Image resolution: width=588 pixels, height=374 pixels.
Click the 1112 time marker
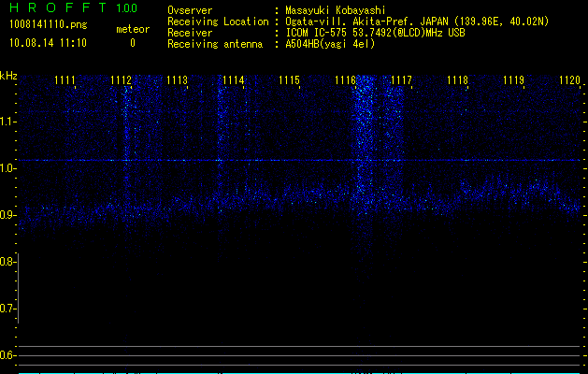pyautogui.click(x=122, y=80)
